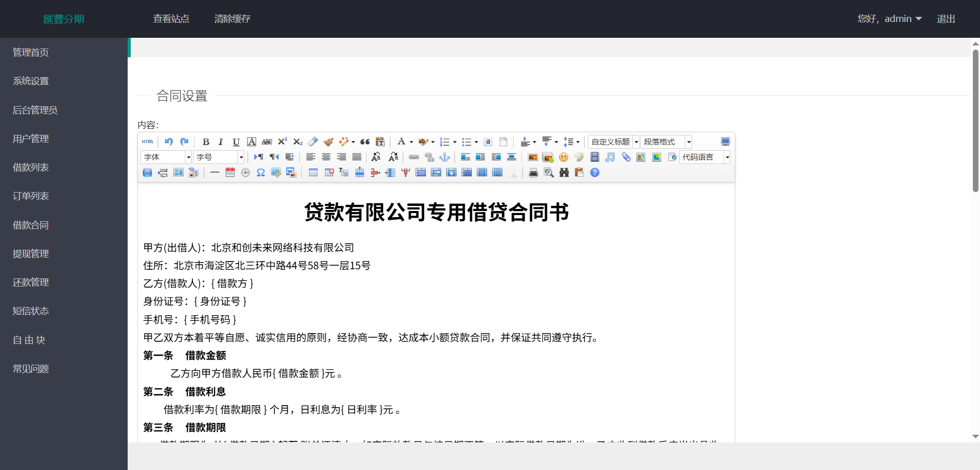Screen dimensions: 980x470
Task: Toggle HTML source code view
Action: (148, 142)
